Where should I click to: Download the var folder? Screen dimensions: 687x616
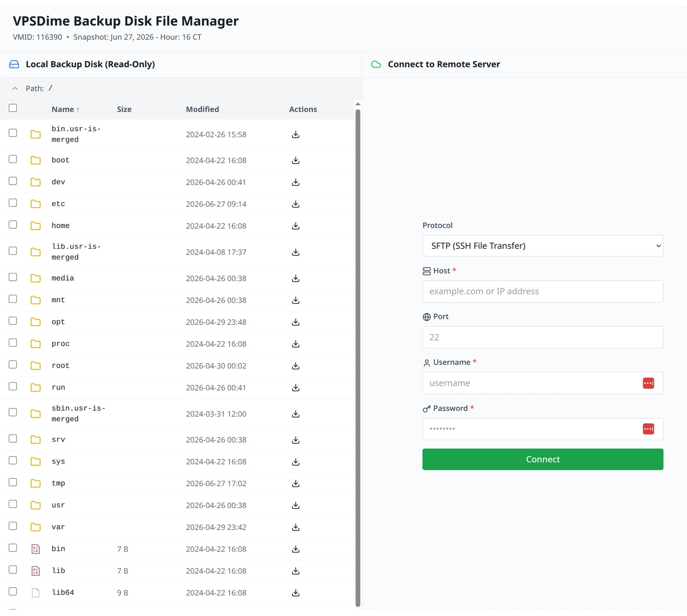tap(295, 527)
